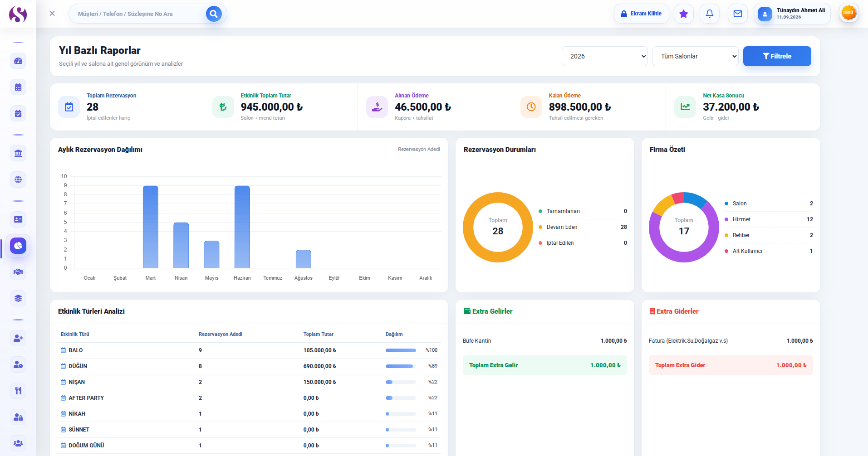Open the calendar-check icon in sidebar

pyautogui.click(x=18, y=113)
